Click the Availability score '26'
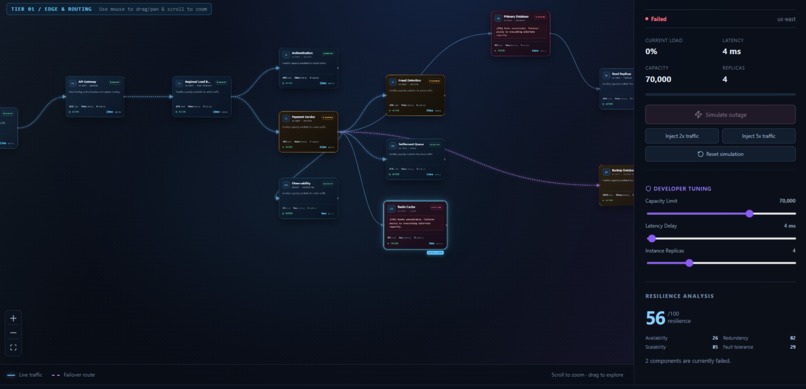 (x=715, y=338)
